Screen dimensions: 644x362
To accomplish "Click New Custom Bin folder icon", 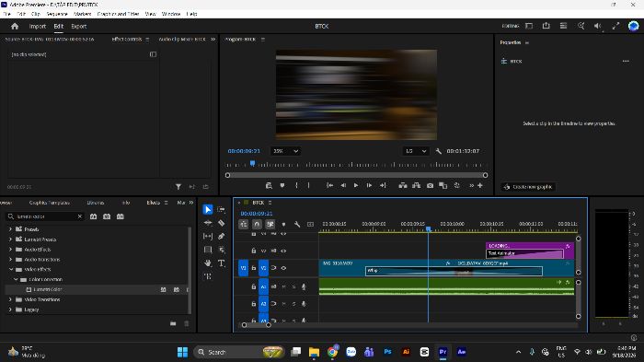I will pyautogui.click(x=173, y=323).
